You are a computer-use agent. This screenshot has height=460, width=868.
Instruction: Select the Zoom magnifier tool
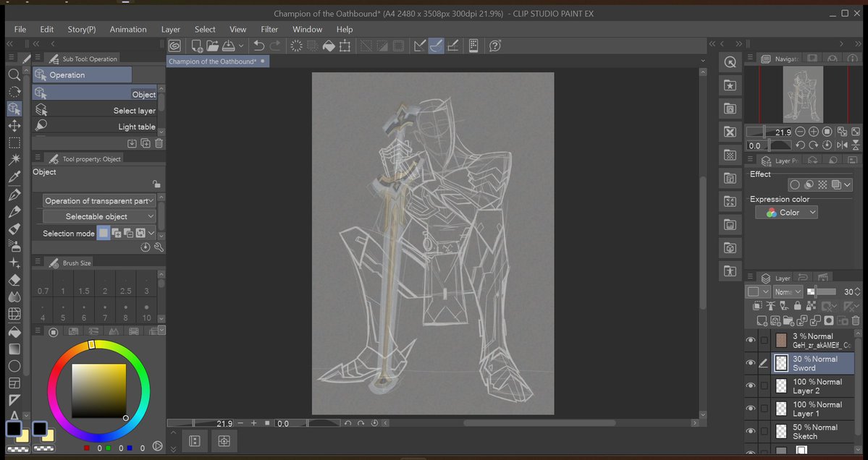click(14, 75)
